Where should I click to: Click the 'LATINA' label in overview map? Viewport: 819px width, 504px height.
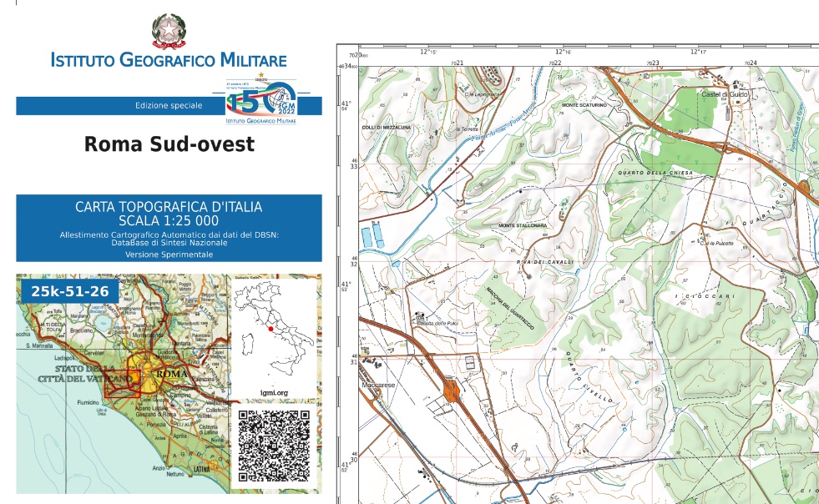click(x=201, y=469)
